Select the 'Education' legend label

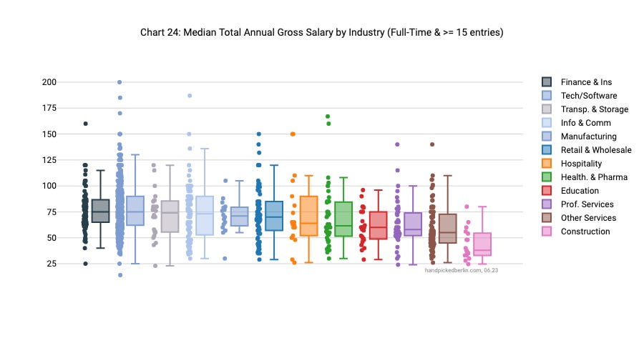(580, 190)
